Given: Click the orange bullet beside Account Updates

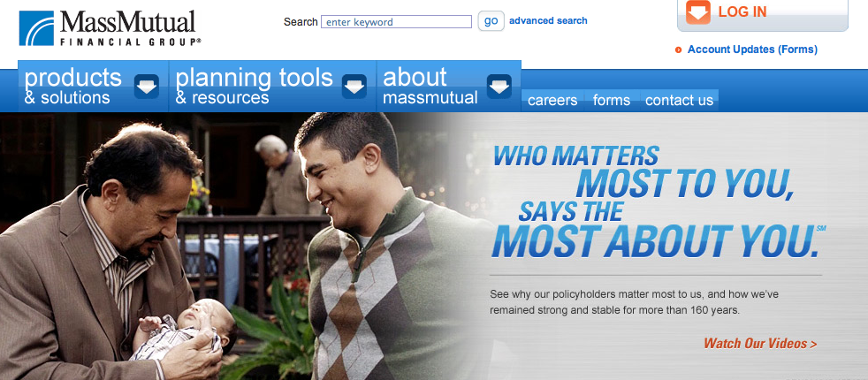Looking at the screenshot, I should [678, 50].
